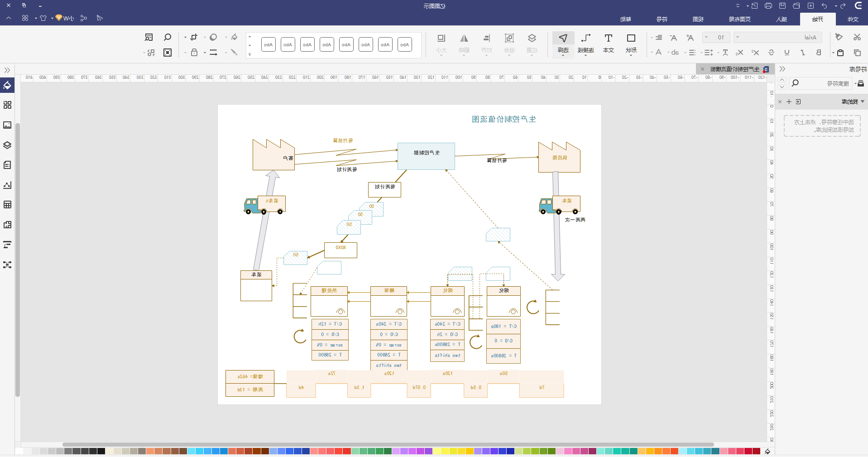The height and width of the screenshot is (457, 868).
Task: Click the scissors Cut icon
Action: pos(857,37)
